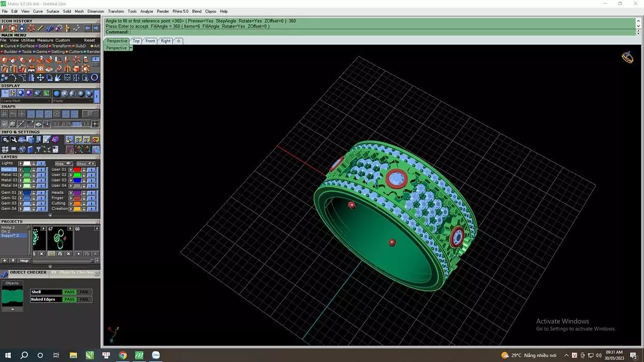Pick the first blue material sphere
The height and width of the screenshot is (362, 644).
pos(56,94)
